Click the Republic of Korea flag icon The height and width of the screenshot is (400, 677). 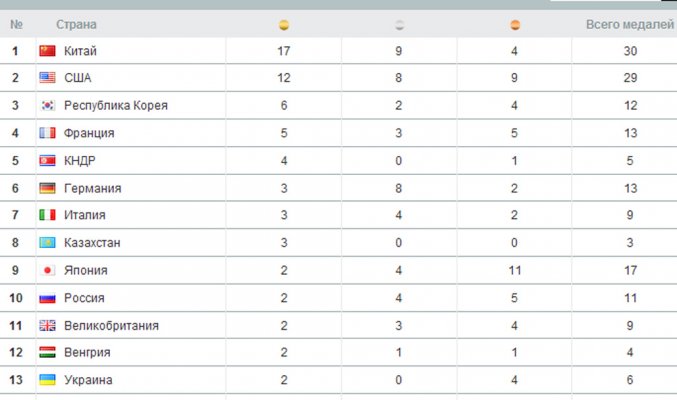(x=47, y=105)
